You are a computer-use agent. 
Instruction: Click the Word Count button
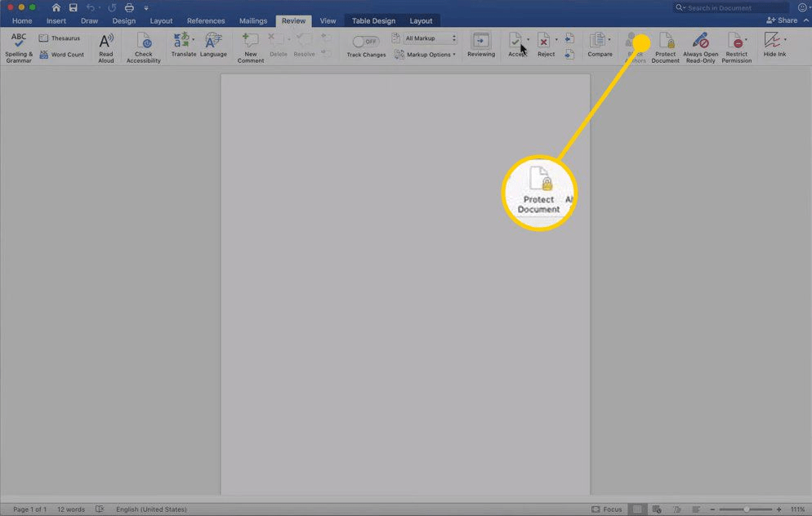tap(62, 55)
